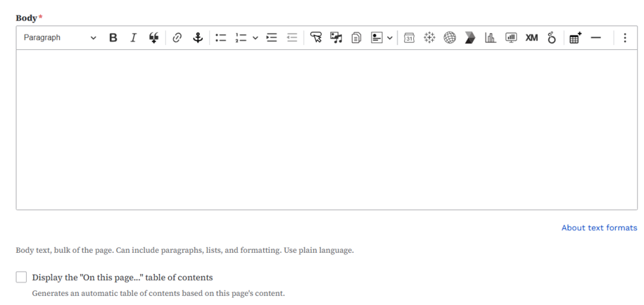Click inside the Body text editing area
Screen dimensions: 644x305
pyautogui.click(x=326, y=130)
